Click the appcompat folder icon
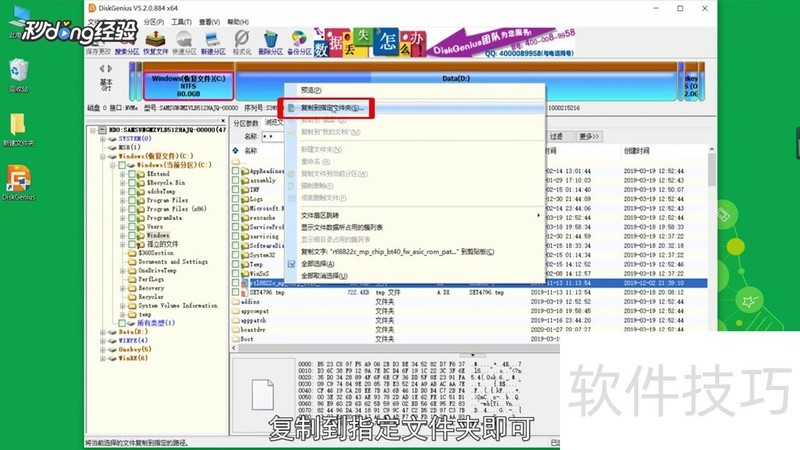Image resolution: width=800 pixels, height=450 pixels. [236, 311]
